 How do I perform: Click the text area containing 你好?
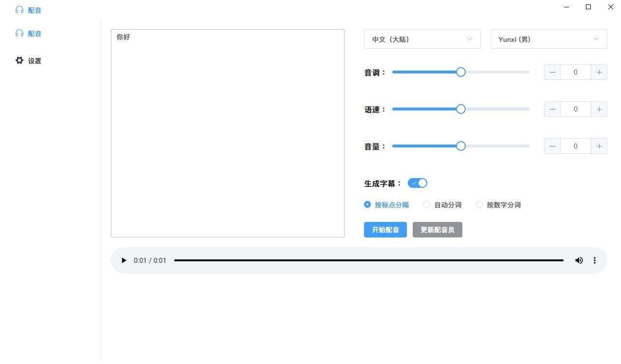point(227,133)
